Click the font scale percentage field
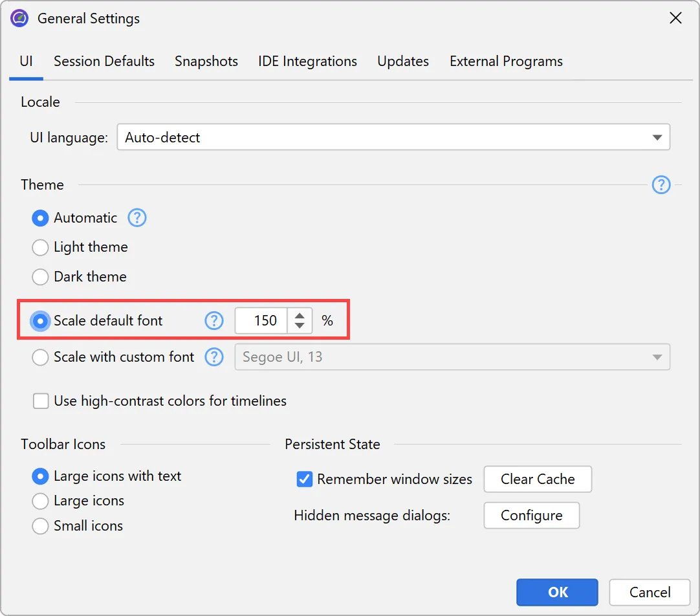The image size is (700, 616). [261, 321]
